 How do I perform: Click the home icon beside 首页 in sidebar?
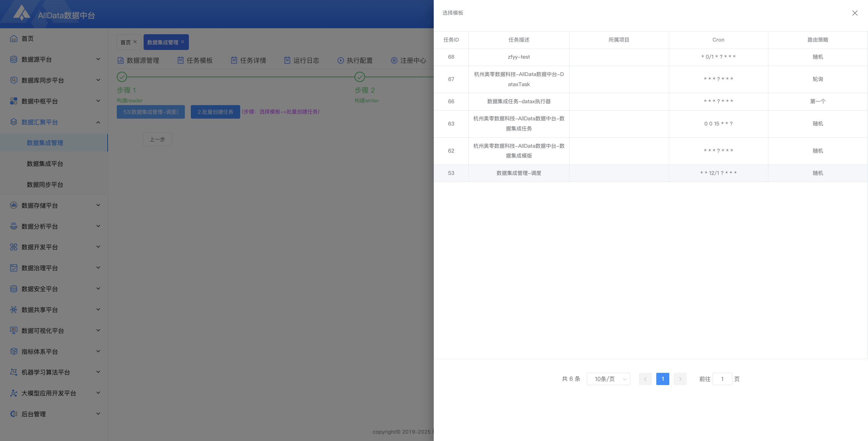coord(14,39)
